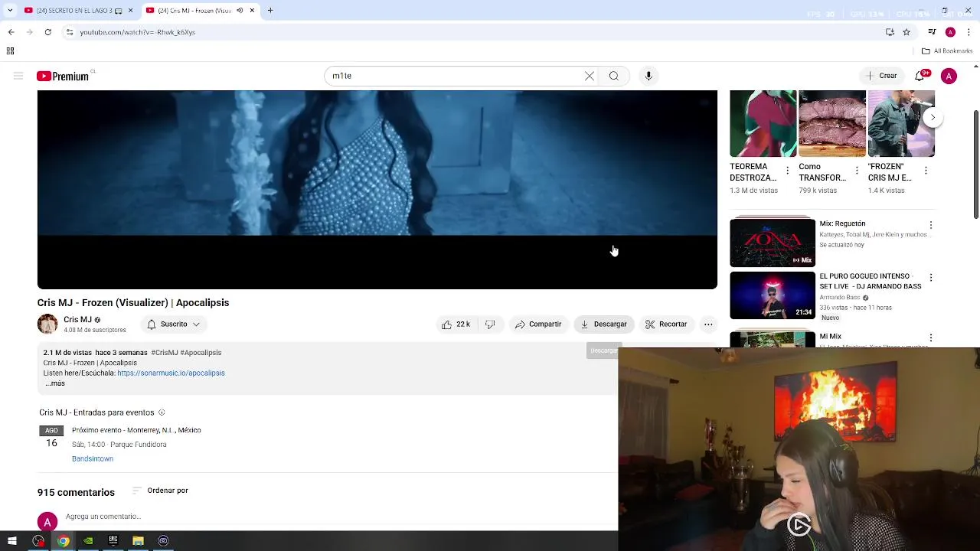Screen dimensions: 980x551
Task: Open Chrome three-dot menu
Action: pos(969,32)
